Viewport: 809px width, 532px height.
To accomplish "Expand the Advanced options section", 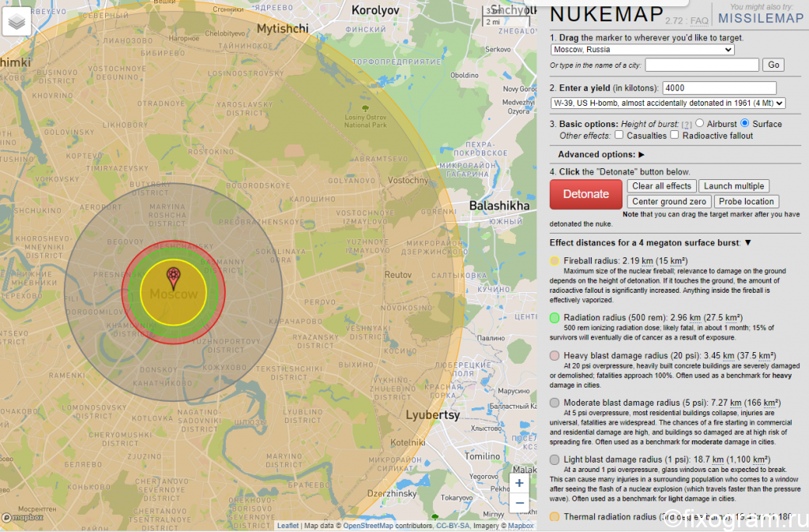I will point(601,154).
